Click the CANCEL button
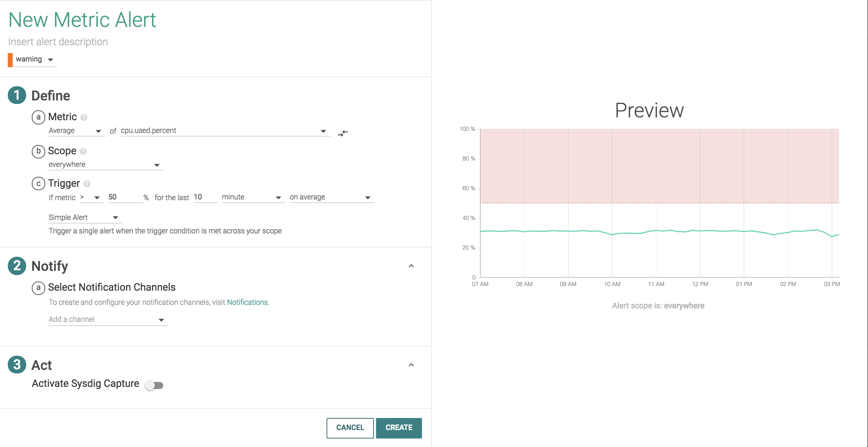Image resolution: width=868 pixels, height=447 pixels. [350, 428]
